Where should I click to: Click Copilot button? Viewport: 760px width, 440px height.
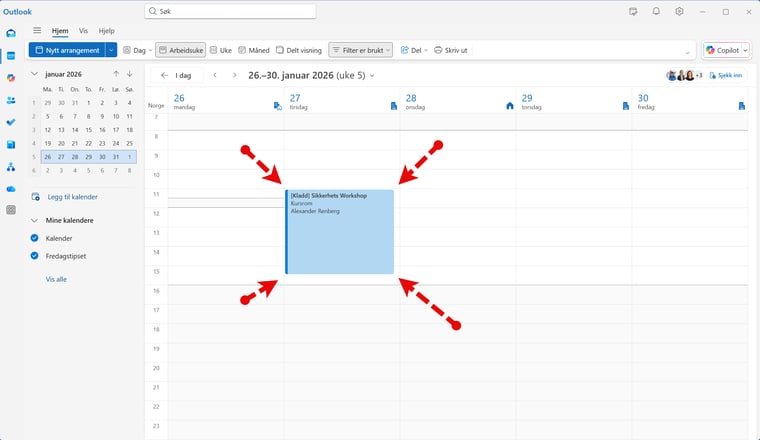point(722,50)
